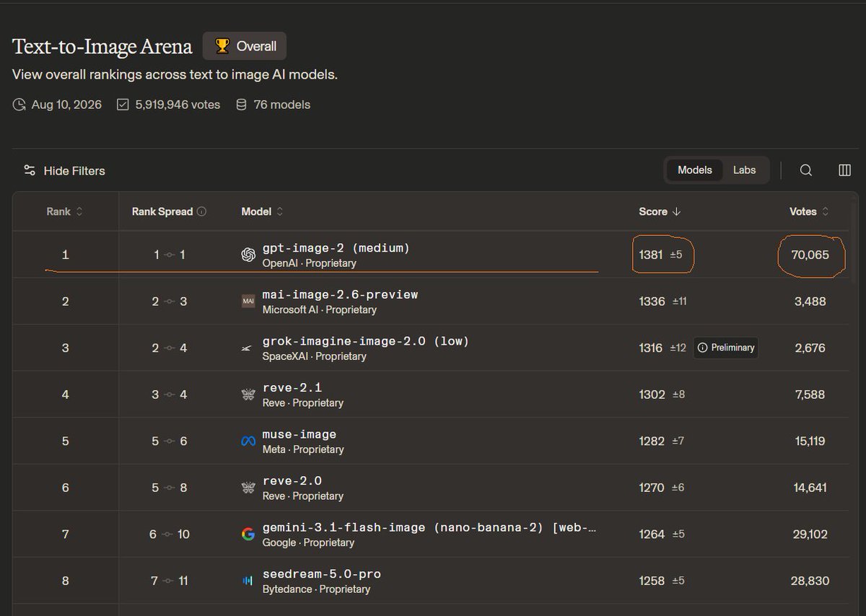This screenshot has width=866, height=616.
Task: Open the gpt-image-2 (medium) model link
Action: point(336,248)
